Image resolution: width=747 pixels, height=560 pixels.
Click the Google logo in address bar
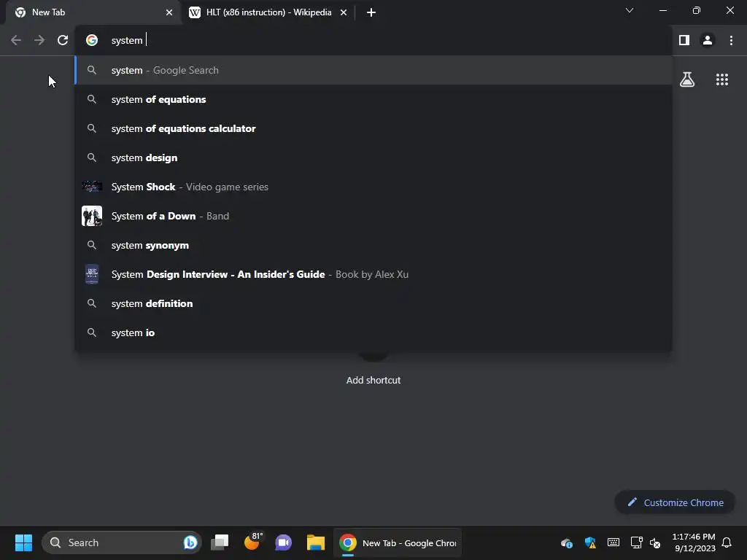pos(92,41)
